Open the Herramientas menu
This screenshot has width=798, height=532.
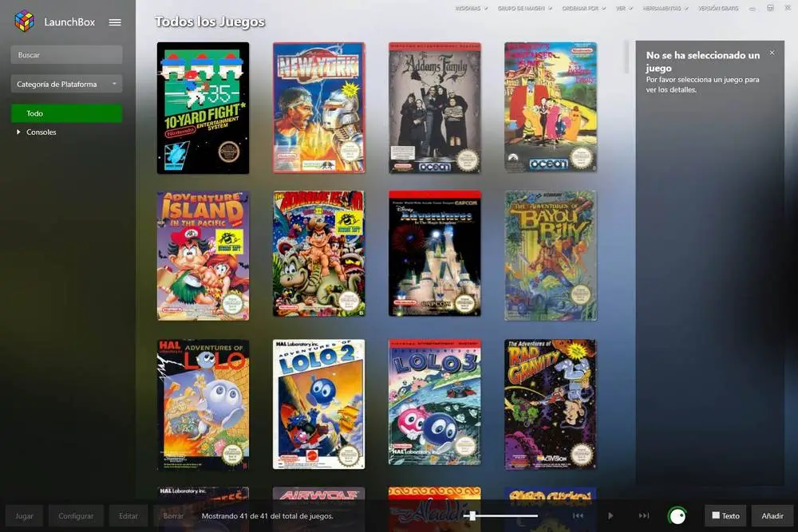tap(666, 8)
